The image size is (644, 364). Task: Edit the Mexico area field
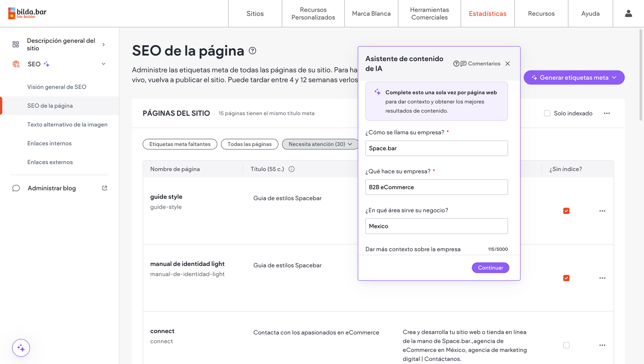436,226
